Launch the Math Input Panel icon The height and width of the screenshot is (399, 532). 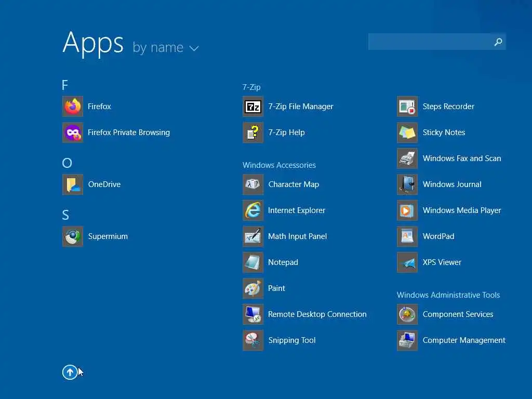[x=253, y=236]
